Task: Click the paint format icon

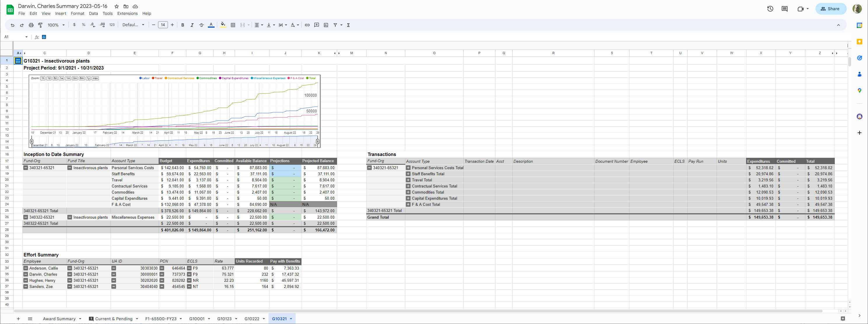Action: pyautogui.click(x=41, y=25)
